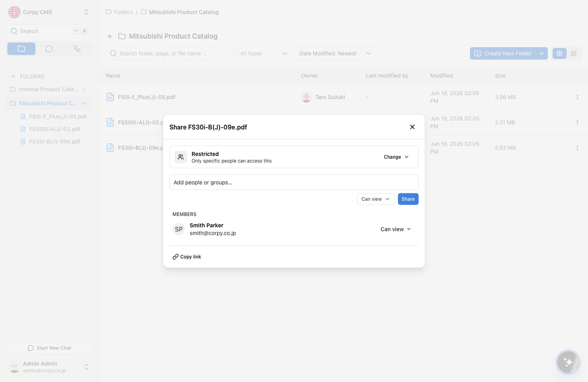Viewport: 588px width, 382px height.
Task: Click the Folders breadcrumb link
Action: coord(123,12)
